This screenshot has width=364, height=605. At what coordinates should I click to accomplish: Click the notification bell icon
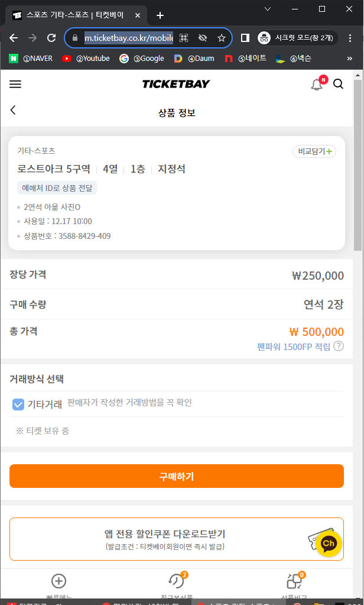pyautogui.click(x=317, y=85)
